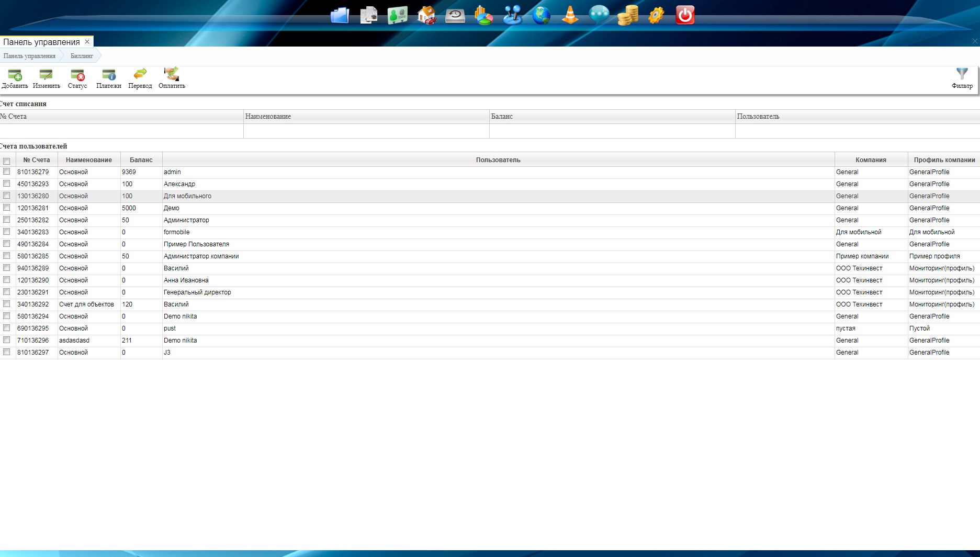
Task: Click the Изменить (edit account) icon
Action: [x=46, y=75]
